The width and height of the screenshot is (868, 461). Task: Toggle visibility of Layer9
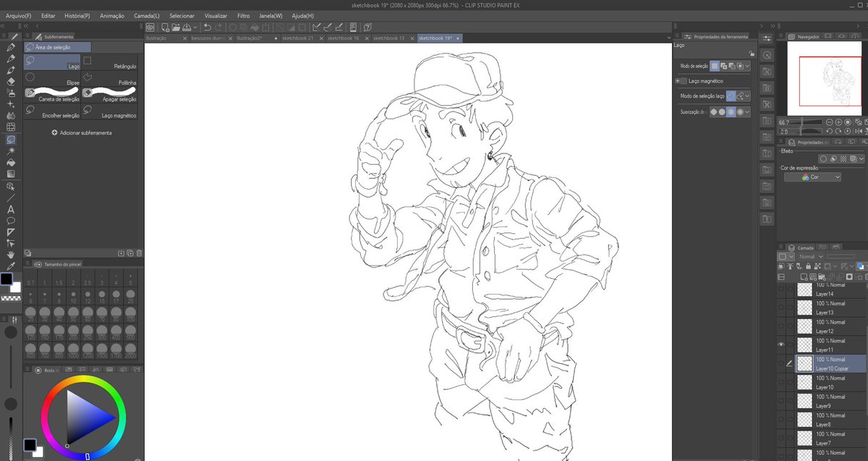coord(781,401)
